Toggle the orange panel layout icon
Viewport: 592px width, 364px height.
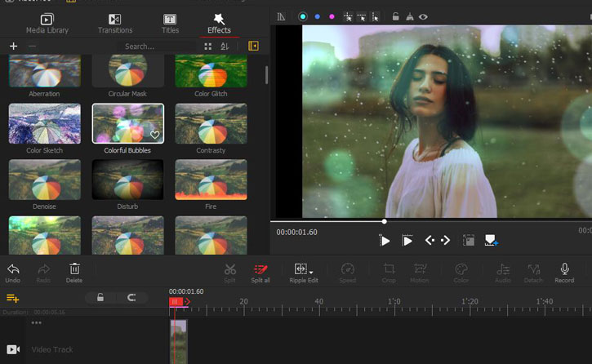(253, 46)
